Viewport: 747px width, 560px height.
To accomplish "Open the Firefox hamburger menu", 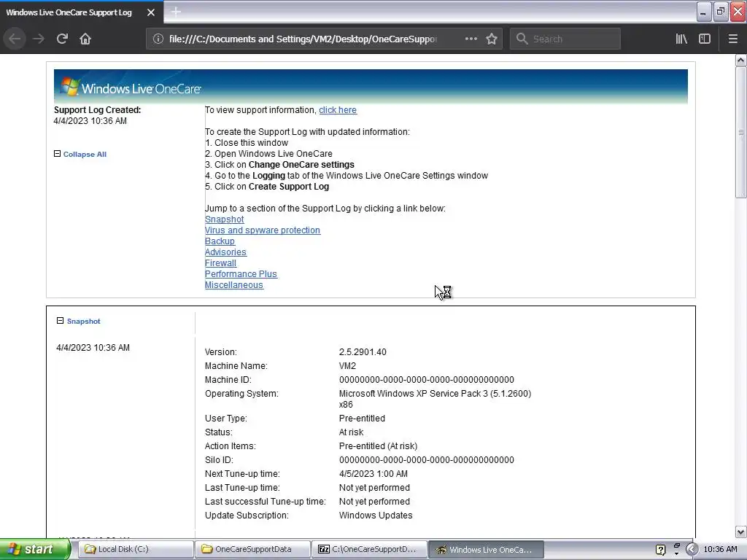I will tap(733, 39).
